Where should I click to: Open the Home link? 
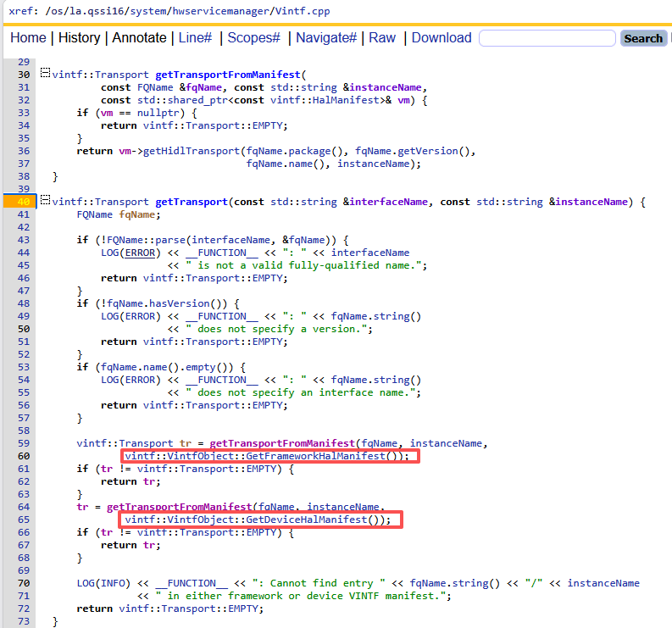click(x=28, y=38)
